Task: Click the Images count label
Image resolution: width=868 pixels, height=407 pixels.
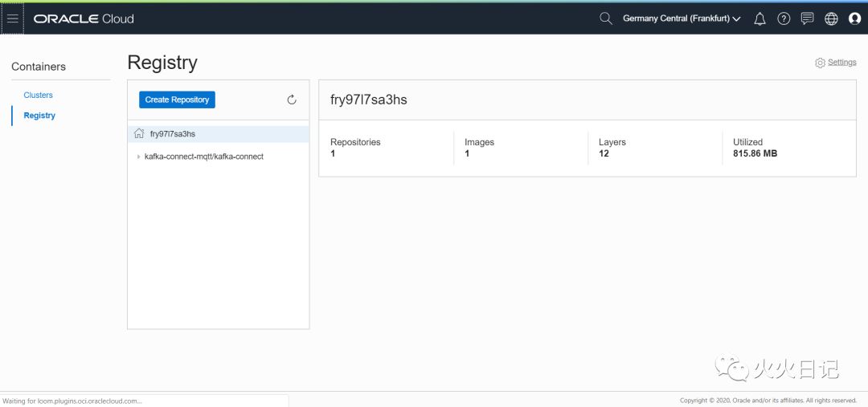Action: point(479,142)
